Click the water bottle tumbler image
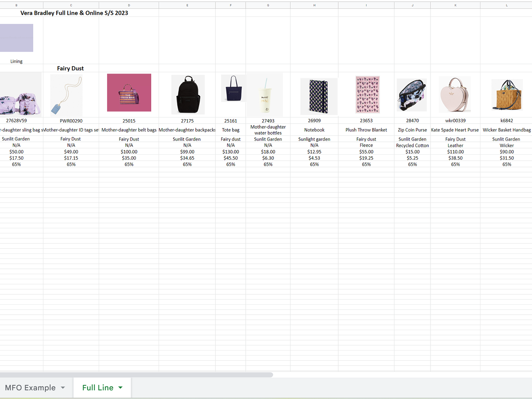 coord(265,95)
